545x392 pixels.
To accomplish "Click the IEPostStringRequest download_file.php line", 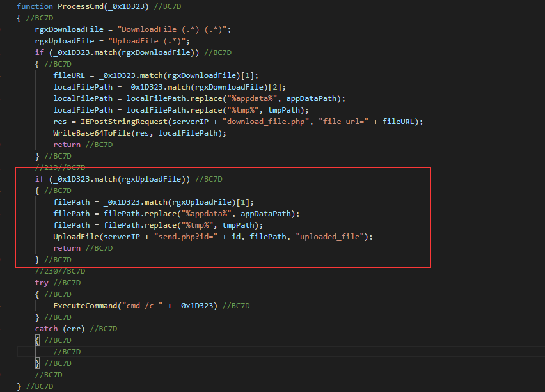I will tap(238, 122).
